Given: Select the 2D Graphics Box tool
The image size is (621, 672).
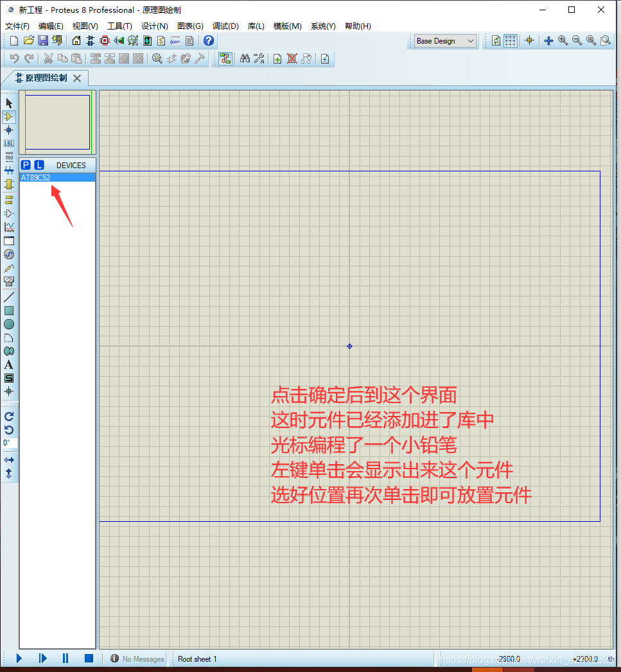Looking at the screenshot, I should click(9, 311).
